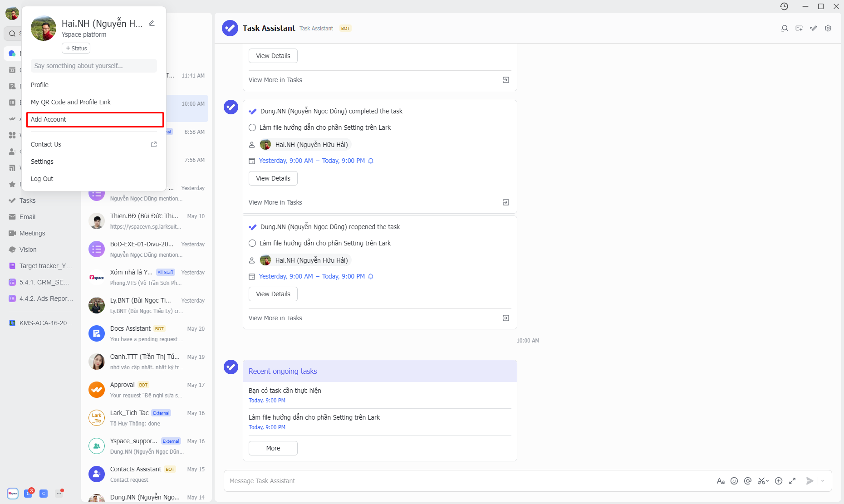Tick the task circle in reopened-task card
Viewport: 844px width, 504px height.
[252, 243]
